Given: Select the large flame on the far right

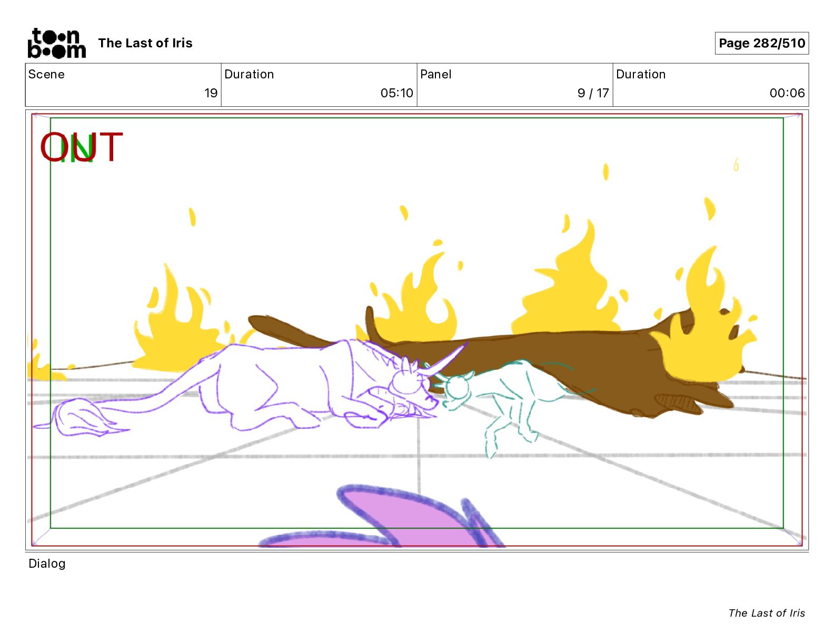Looking at the screenshot, I should tap(706, 326).
